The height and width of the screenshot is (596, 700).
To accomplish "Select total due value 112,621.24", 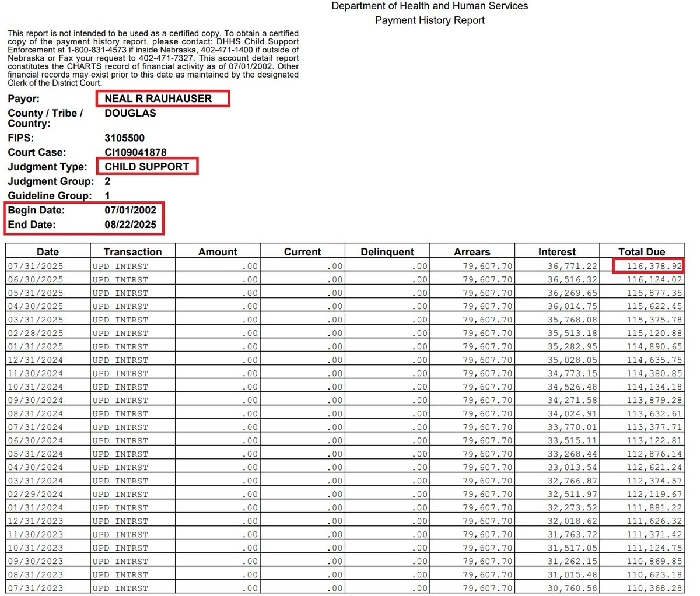I will (x=654, y=467).
